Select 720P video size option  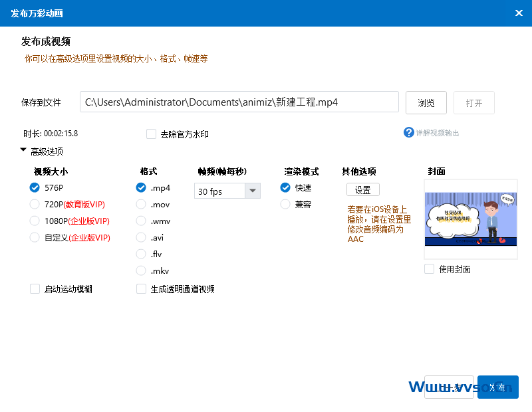tap(35, 204)
